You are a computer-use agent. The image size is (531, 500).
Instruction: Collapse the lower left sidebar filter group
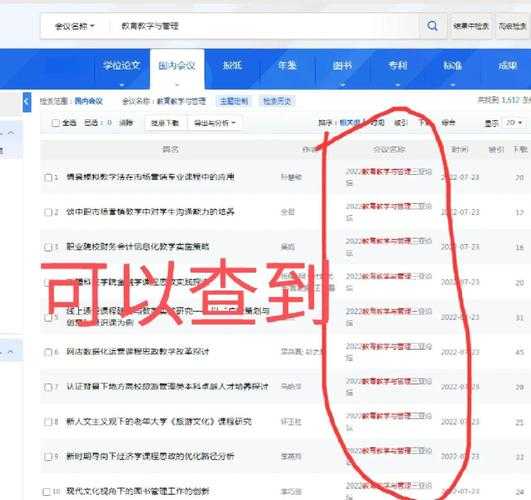pos(11,353)
